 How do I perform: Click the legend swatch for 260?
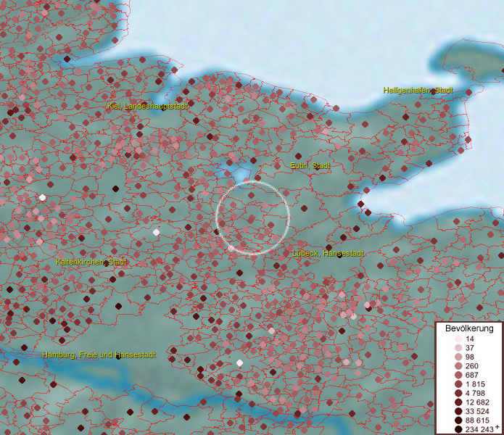458,366
